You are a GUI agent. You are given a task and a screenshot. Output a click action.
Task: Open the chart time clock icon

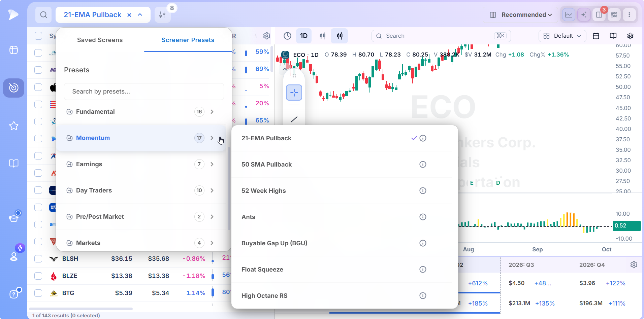coord(287,36)
